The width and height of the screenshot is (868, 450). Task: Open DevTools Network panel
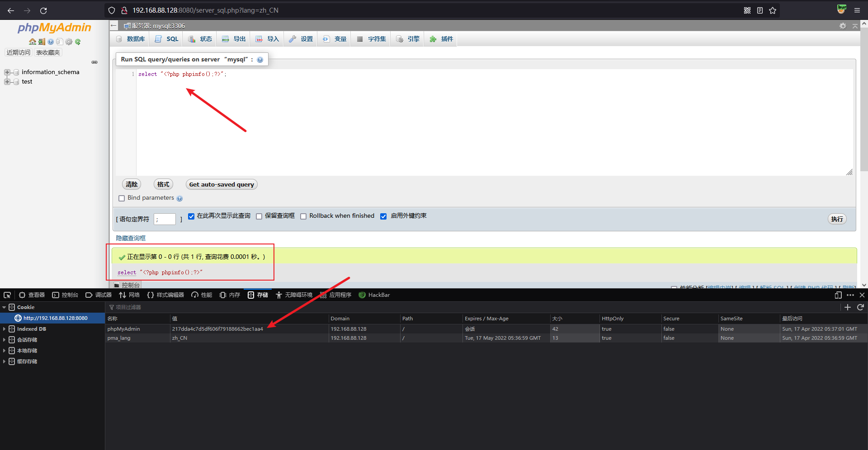129,295
